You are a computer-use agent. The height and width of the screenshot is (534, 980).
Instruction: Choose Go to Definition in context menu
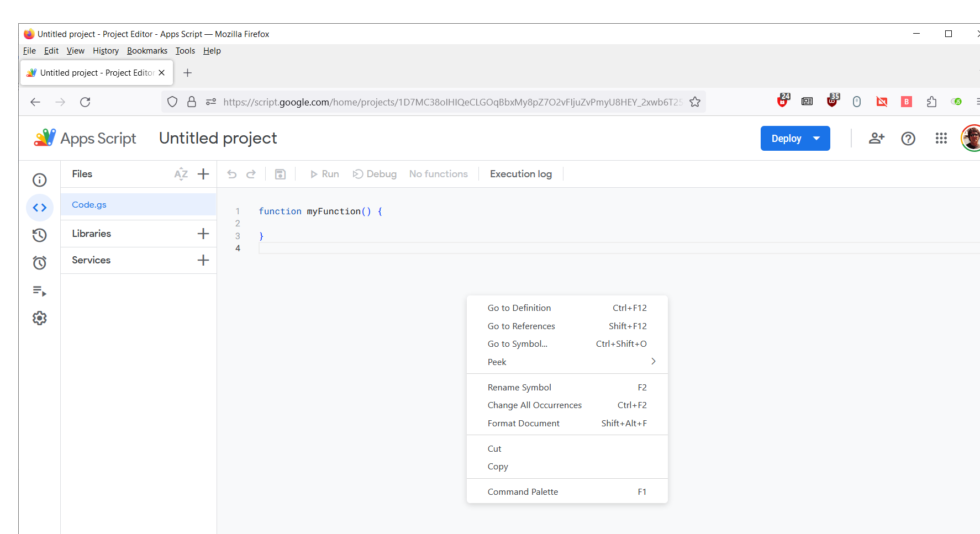(567, 308)
